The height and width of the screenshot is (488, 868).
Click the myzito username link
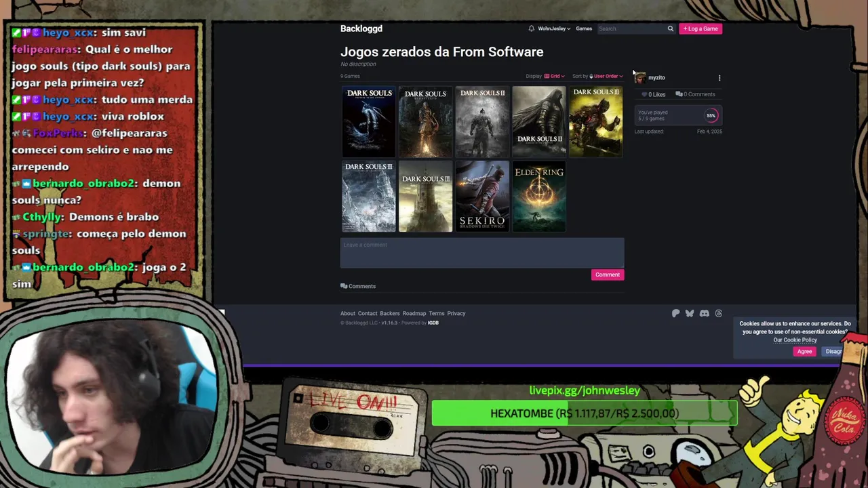(x=656, y=78)
